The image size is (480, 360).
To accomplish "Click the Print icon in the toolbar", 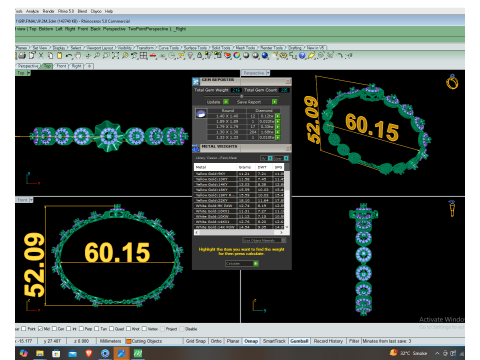I will pos(22,56).
